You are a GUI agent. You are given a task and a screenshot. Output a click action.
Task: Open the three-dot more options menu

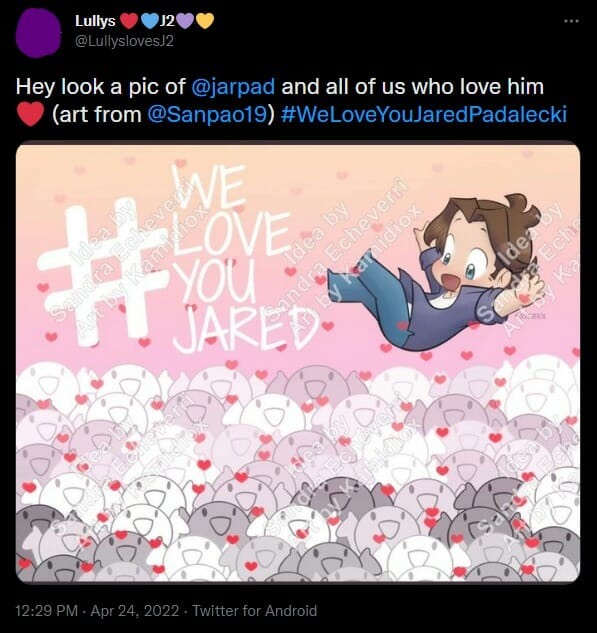571,21
